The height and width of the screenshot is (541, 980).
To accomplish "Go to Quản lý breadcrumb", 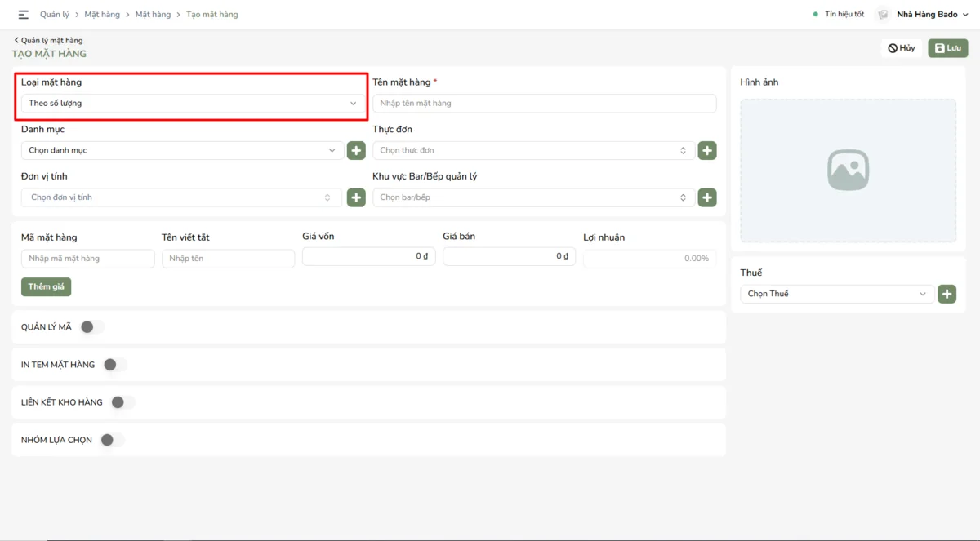I will (55, 15).
